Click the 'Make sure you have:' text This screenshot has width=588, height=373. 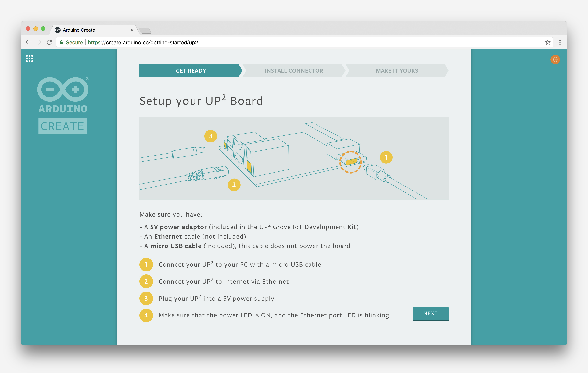[x=171, y=214]
